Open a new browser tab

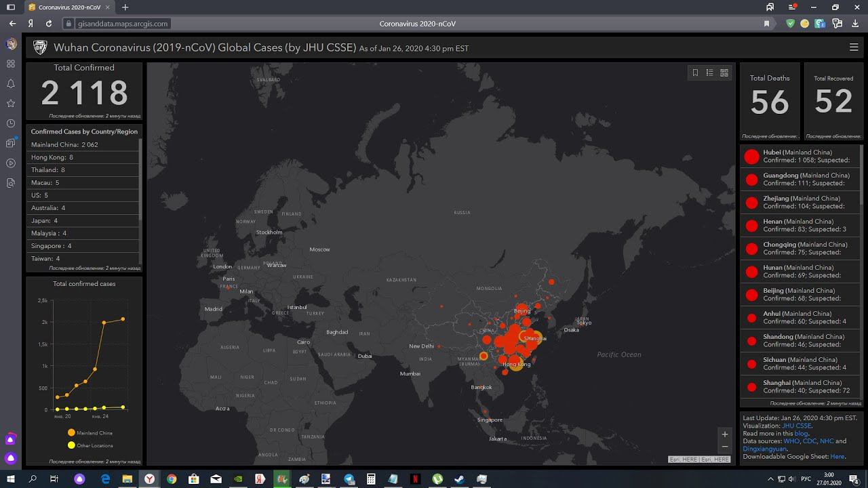[125, 7]
